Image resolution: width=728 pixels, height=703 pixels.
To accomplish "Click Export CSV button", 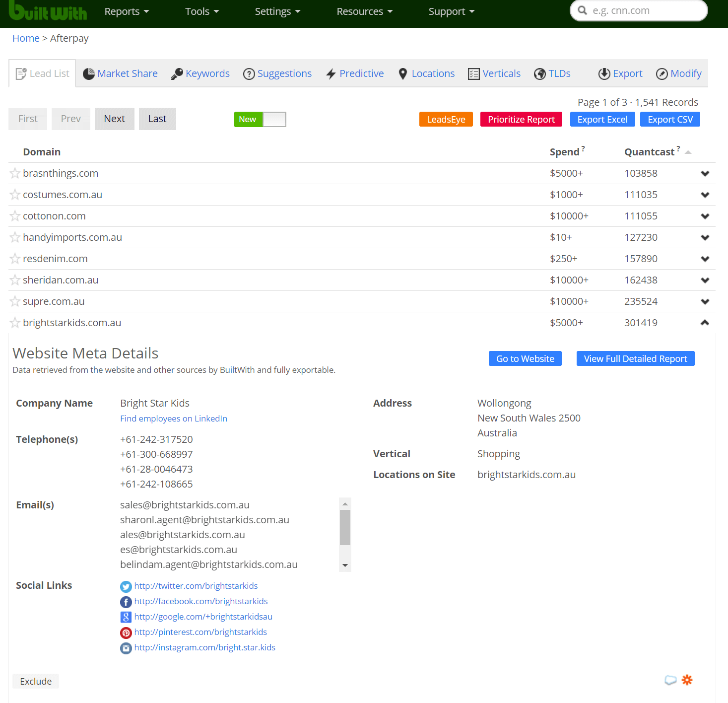I will (x=670, y=119).
